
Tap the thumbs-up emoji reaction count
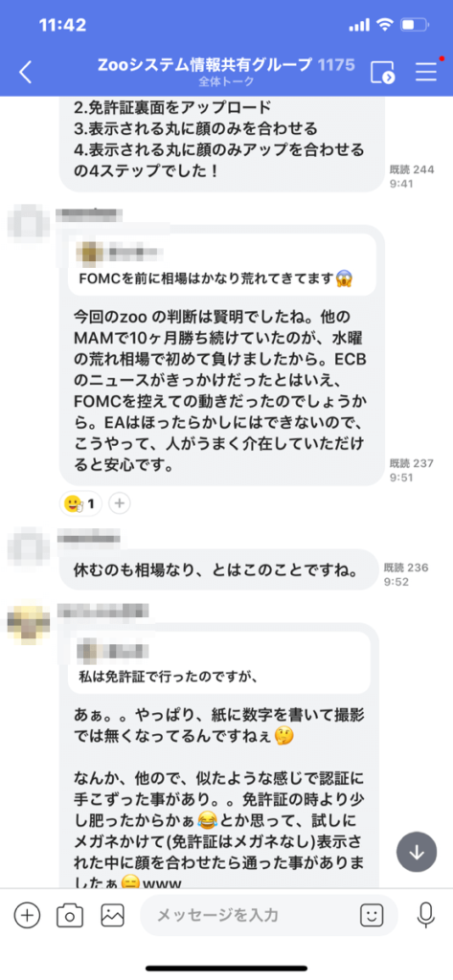tap(80, 501)
